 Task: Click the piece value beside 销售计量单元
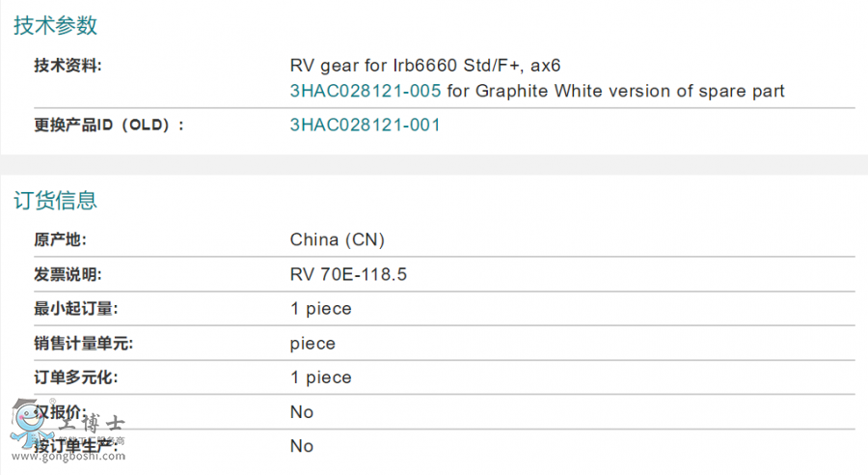pyautogui.click(x=312, y=344)
